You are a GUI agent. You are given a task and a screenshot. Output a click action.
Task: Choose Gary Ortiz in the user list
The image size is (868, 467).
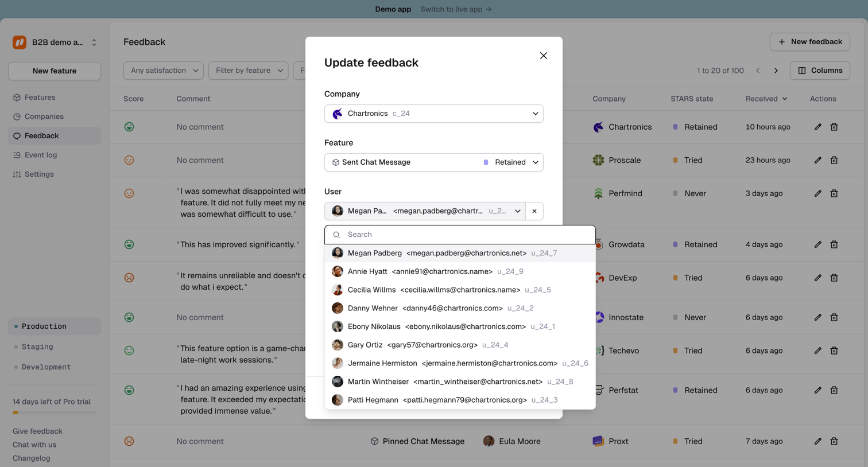pyautogui.click(x=460, y=345)
